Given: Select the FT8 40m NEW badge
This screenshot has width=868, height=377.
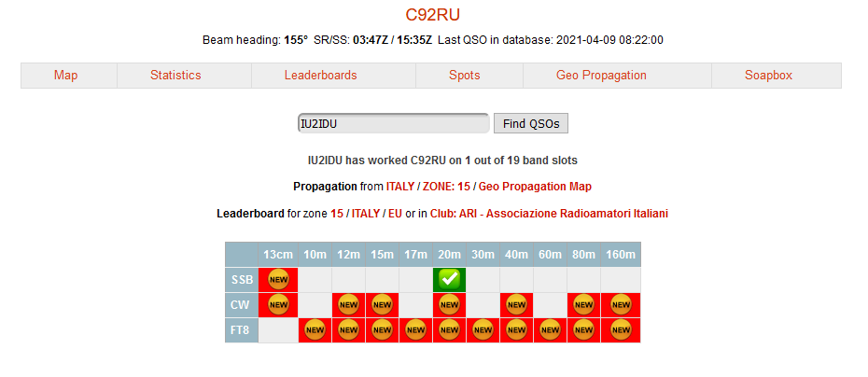Looking at the screenshot, I should point(516,330).
